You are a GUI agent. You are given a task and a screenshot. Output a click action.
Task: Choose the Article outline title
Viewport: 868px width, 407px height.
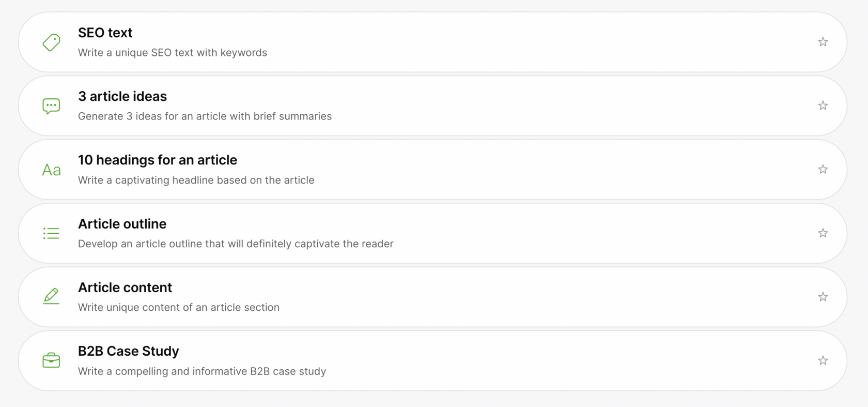[x=122, y=224]
